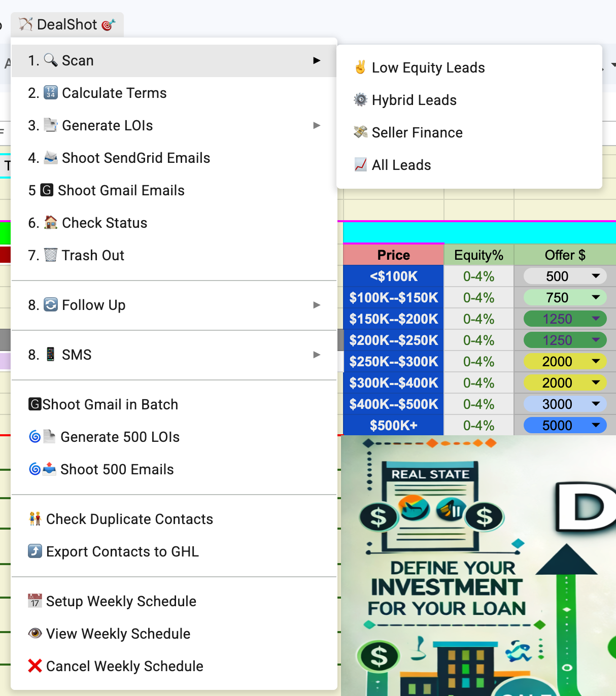Click the house icon next to Check Status

50,223
